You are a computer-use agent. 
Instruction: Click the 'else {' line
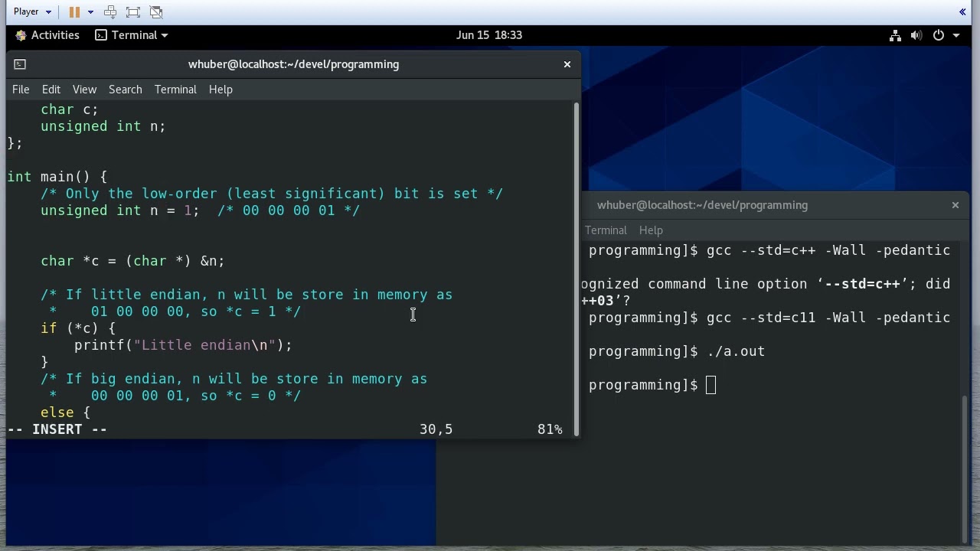[66, 412]
